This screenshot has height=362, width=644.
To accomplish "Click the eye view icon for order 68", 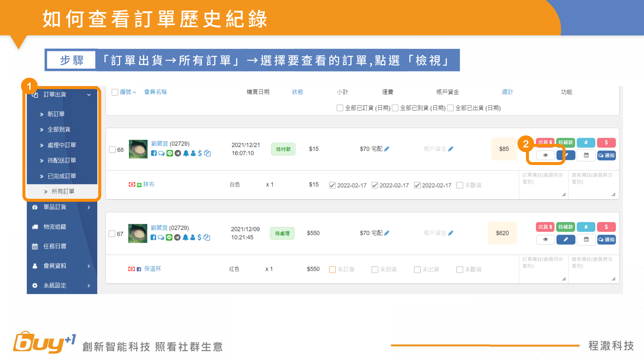I will [545, 155].
